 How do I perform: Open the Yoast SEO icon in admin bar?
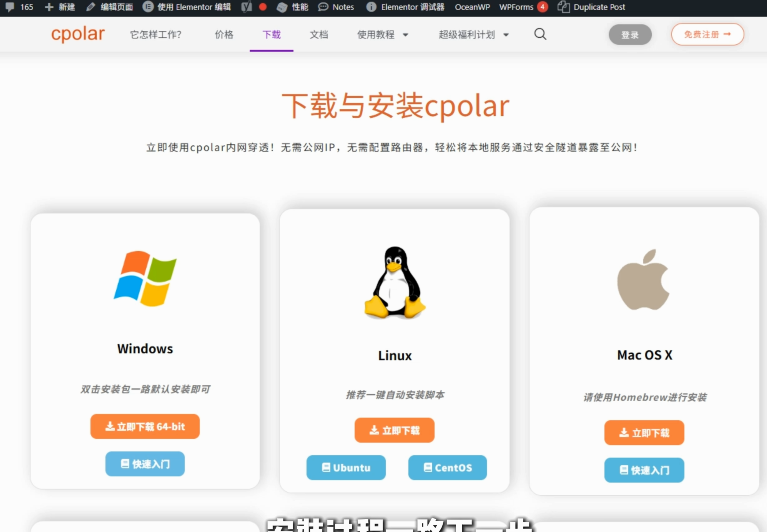246,7
